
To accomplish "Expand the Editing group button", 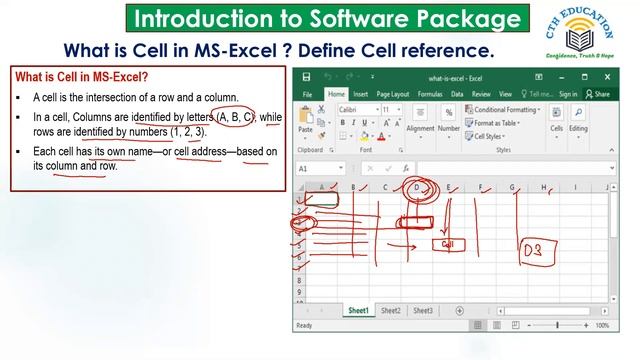I will [x=578, y=122].
